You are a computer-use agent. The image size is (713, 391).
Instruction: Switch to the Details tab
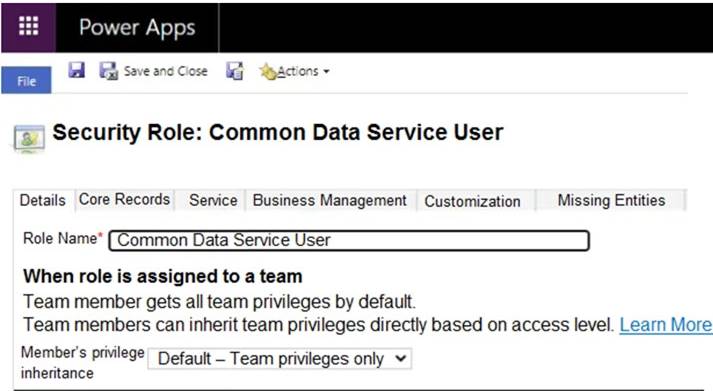(43, 200)
